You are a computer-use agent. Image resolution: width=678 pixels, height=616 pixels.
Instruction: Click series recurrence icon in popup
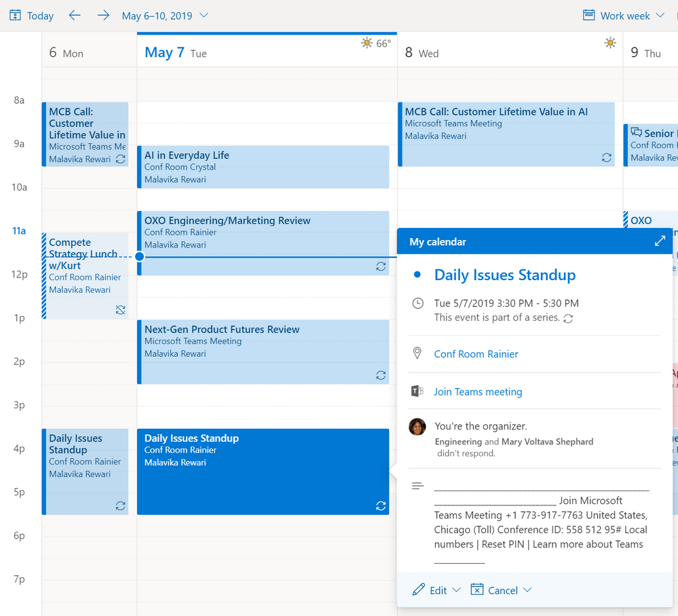(x=568, y=318)
